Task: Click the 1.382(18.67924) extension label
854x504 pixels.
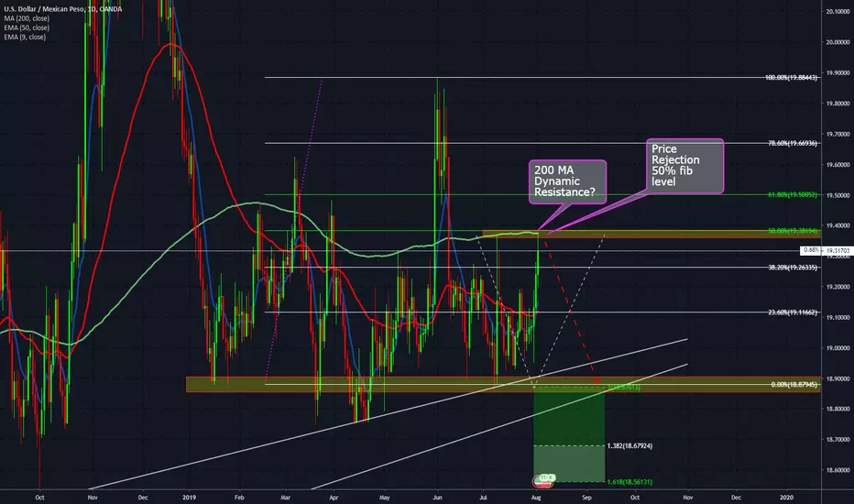Action: point(630,445)
